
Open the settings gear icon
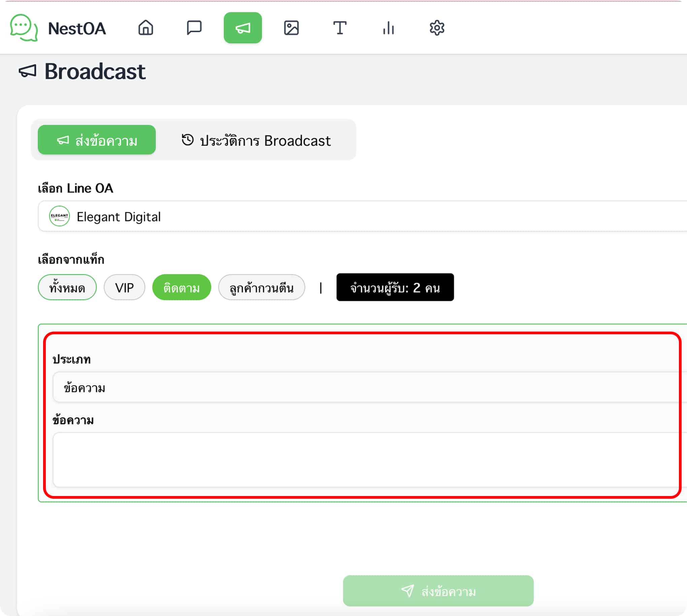tap(437, 28)
